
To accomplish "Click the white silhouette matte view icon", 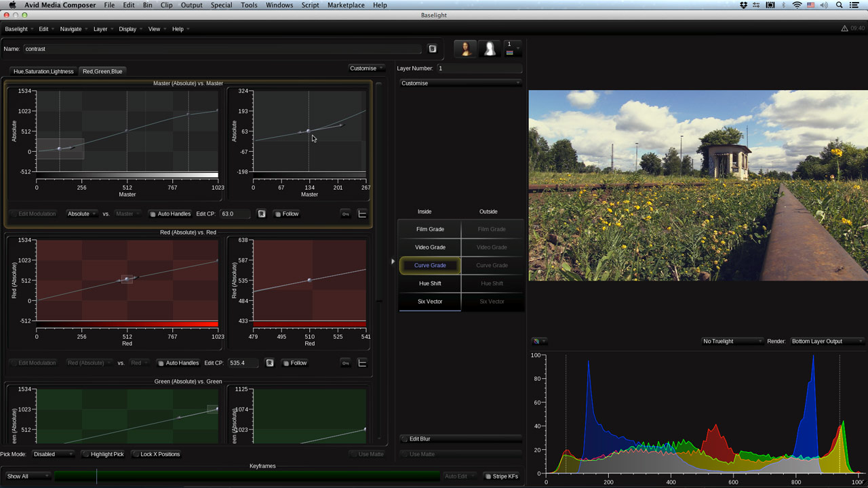I will point(489,48).
